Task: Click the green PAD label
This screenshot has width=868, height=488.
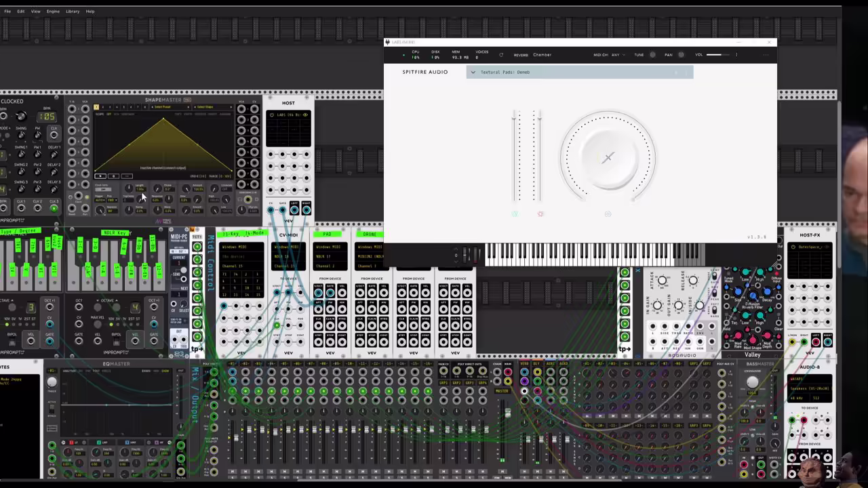Action: click(x=328, y=235)
